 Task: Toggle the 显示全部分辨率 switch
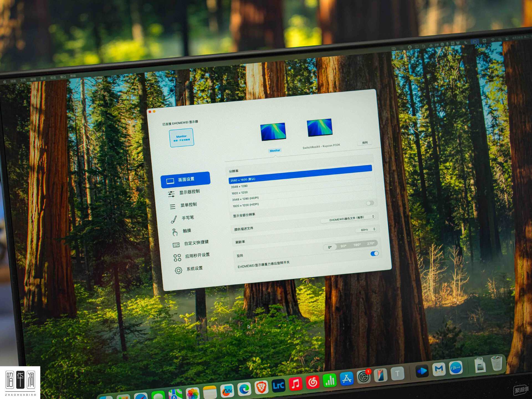point(370,203)
